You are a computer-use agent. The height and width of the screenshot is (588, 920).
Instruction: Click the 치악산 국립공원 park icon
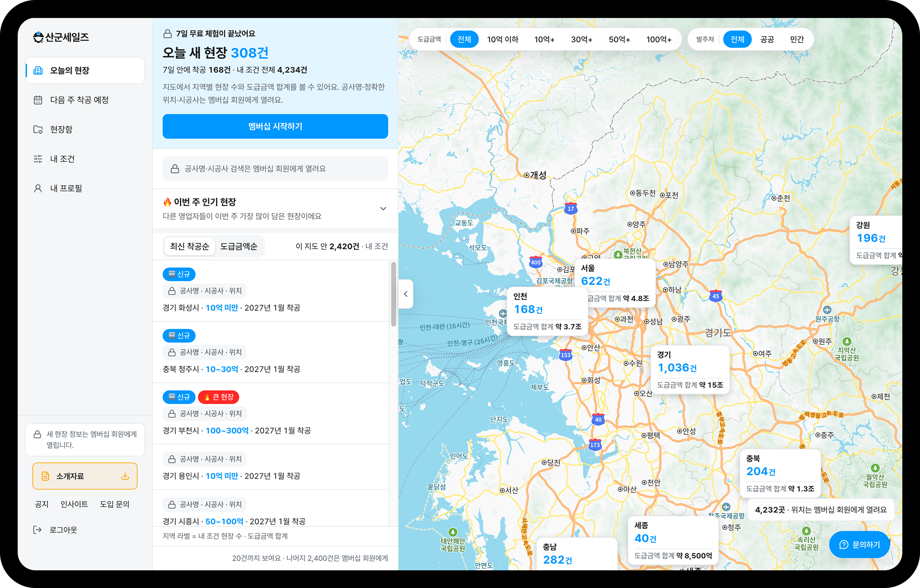(847, 341)
